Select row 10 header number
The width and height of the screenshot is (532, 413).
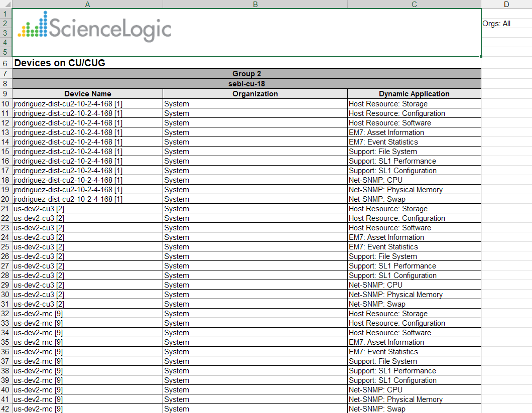(6, 104)
